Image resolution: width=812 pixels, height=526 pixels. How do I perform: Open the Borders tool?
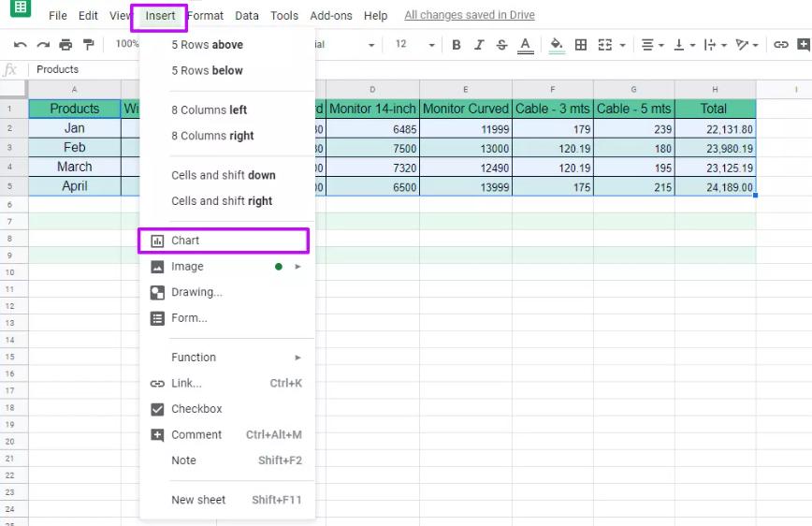[x=581, y=45]
